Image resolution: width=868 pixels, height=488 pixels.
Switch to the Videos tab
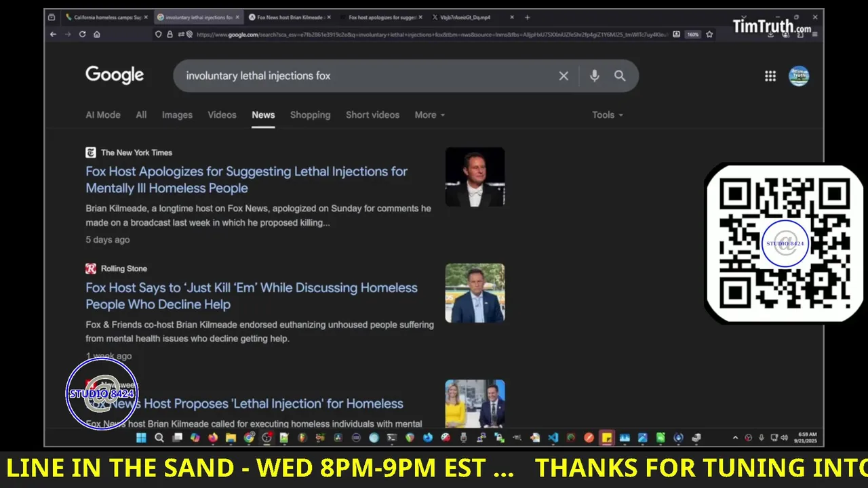pyautogui.click(x=222, y=115)
